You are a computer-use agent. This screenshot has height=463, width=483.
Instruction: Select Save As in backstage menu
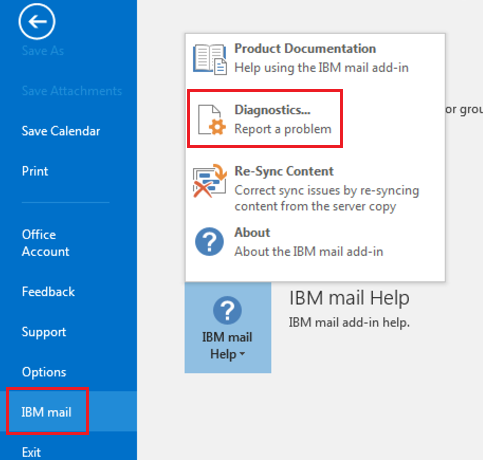[43, 51]
